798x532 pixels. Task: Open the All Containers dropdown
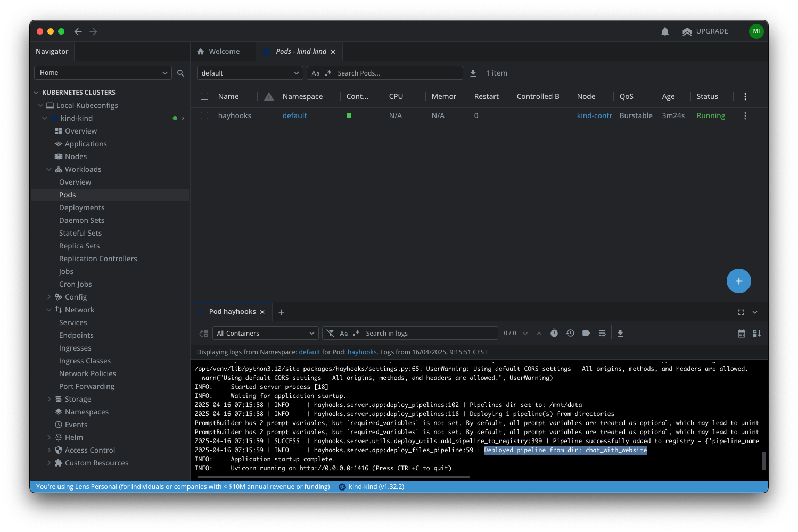[x=265, y=332]
